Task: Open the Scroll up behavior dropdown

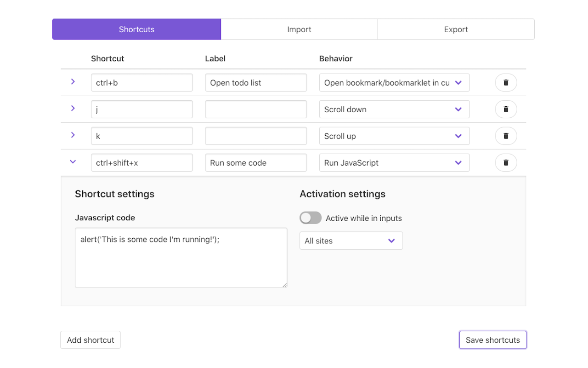Action: [x=394, y=136]
